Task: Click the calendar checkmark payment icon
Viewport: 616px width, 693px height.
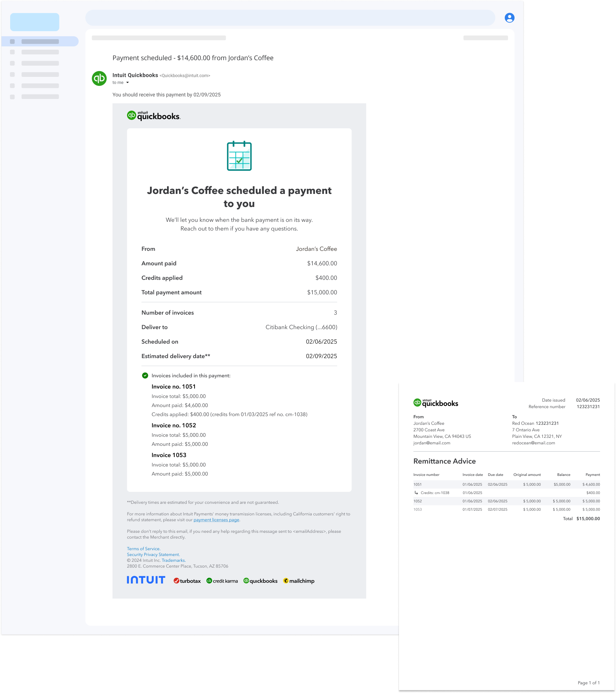Action: [239, 155]
